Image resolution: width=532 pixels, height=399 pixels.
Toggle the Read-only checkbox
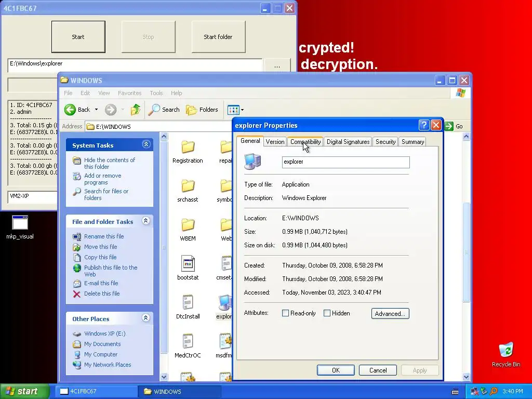click(x=285, y=313)
